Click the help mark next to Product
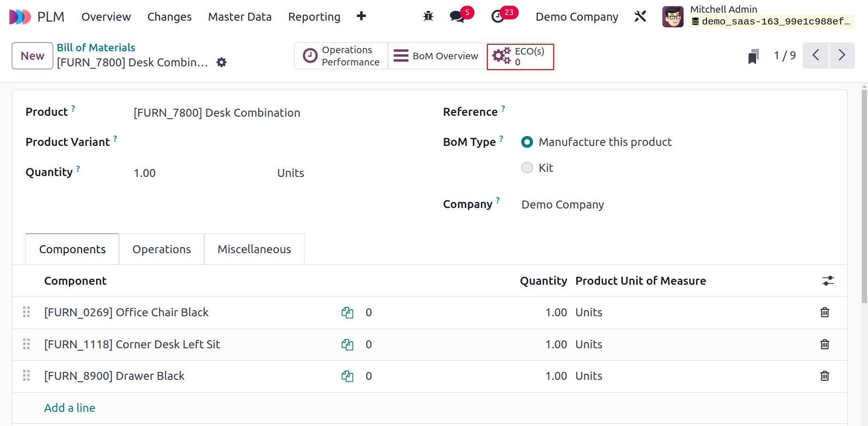Image resolution: width=868 pixels, height=426 pixels. tap(73, 108)
